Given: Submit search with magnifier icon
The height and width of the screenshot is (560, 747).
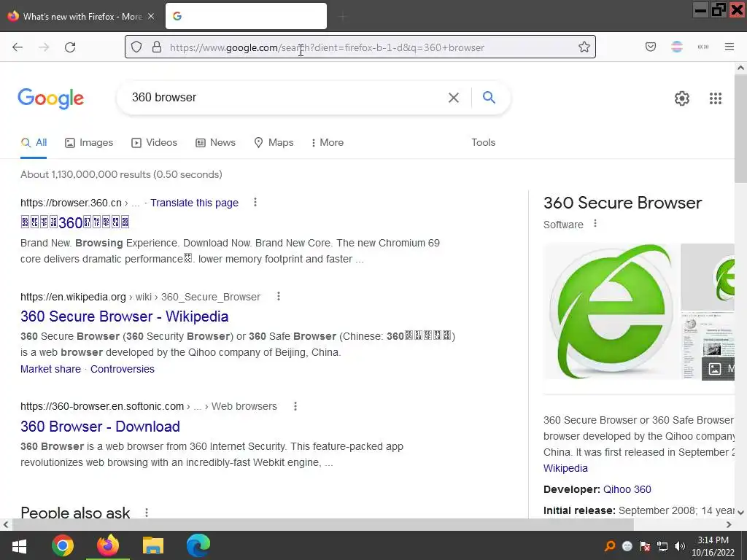Looking at the screenshot, I should click(489, 98).
